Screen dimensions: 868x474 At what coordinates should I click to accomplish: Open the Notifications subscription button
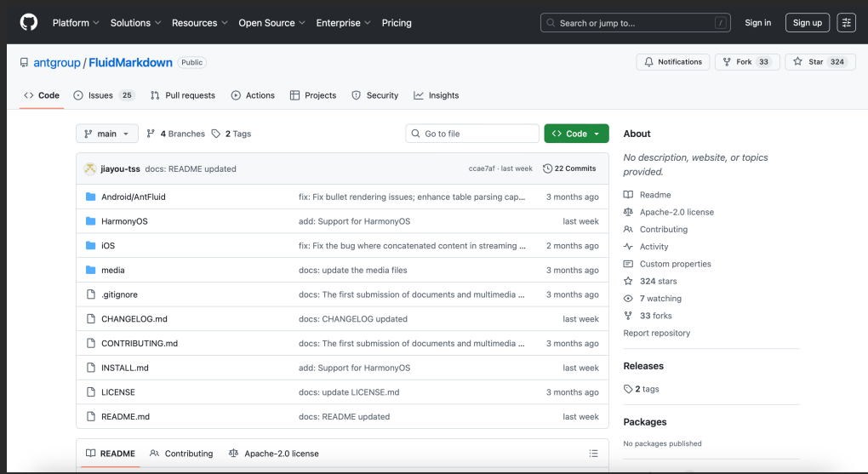tap(673, 62)
